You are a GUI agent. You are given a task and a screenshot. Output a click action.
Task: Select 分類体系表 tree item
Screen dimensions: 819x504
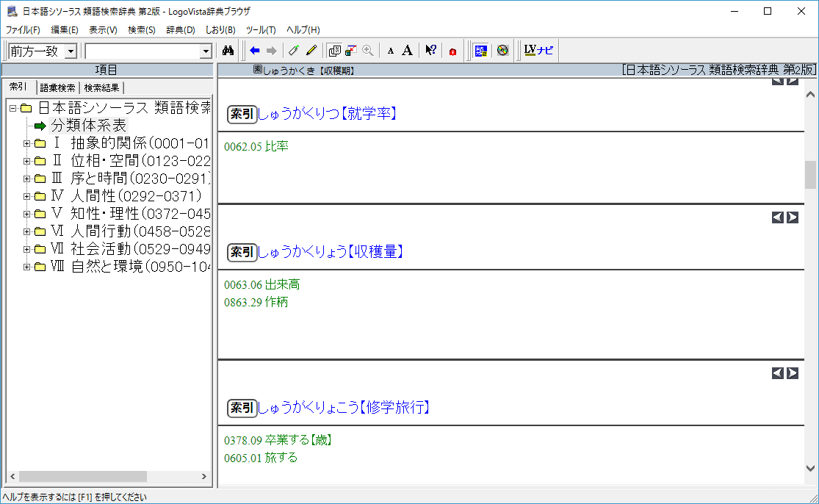88,126
